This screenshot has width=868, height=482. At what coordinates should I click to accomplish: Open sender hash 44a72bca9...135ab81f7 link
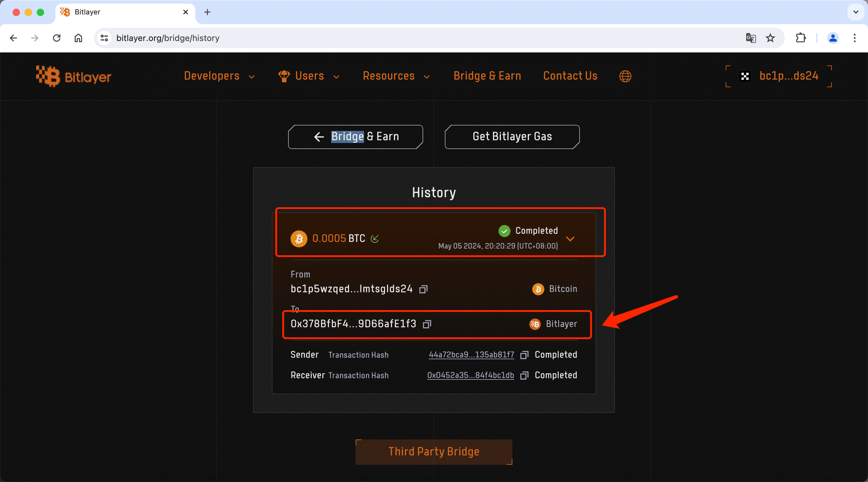[471, 355]
